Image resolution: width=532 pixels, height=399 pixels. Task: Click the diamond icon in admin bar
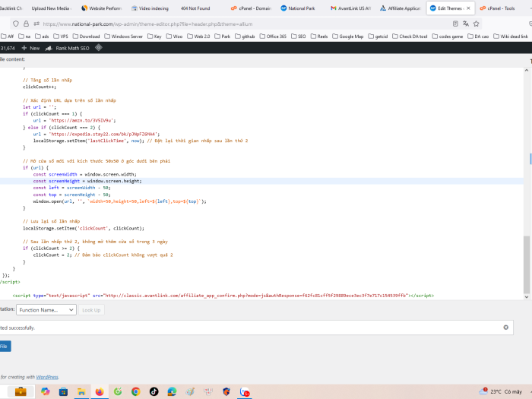[98, 48]
